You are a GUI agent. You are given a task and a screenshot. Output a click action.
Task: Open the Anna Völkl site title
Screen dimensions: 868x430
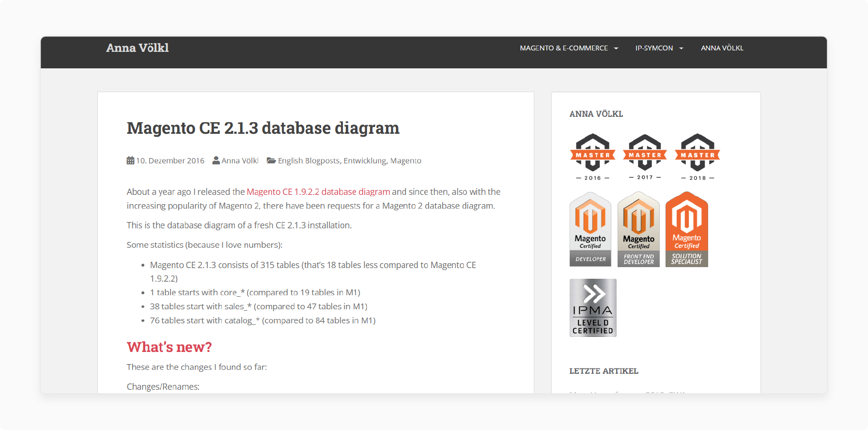137,48
